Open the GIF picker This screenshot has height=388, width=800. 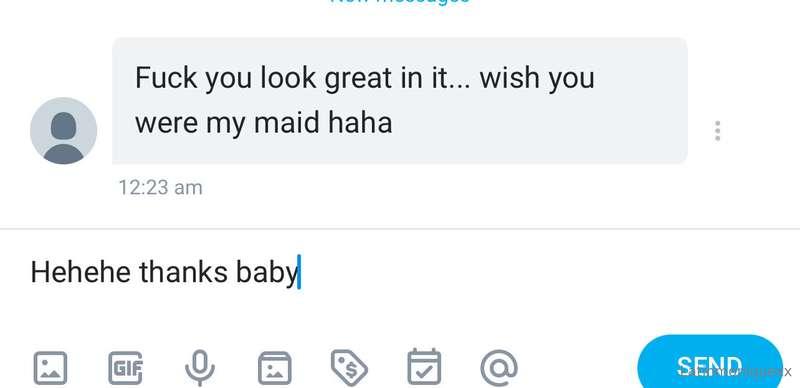[126, 368]
